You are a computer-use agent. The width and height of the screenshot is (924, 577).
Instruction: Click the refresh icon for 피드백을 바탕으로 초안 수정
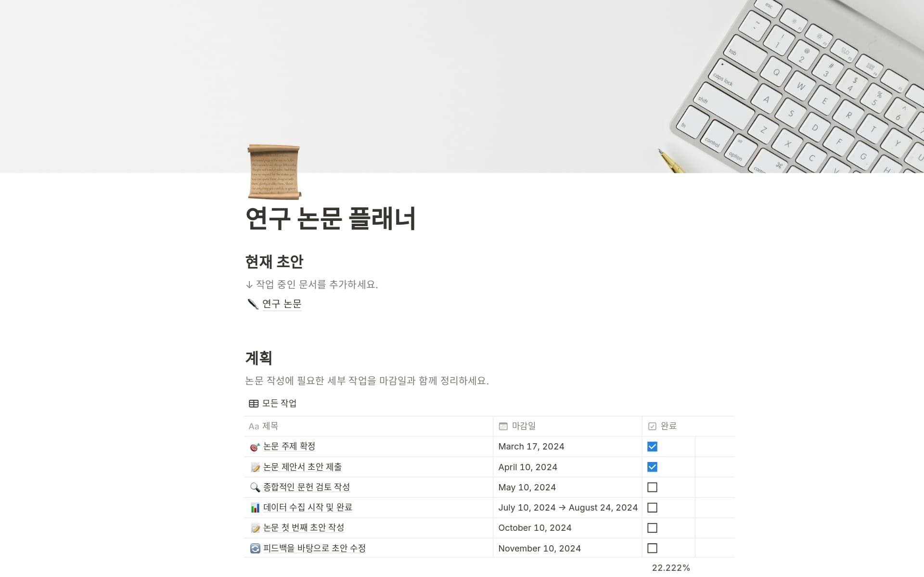(255, 548)
